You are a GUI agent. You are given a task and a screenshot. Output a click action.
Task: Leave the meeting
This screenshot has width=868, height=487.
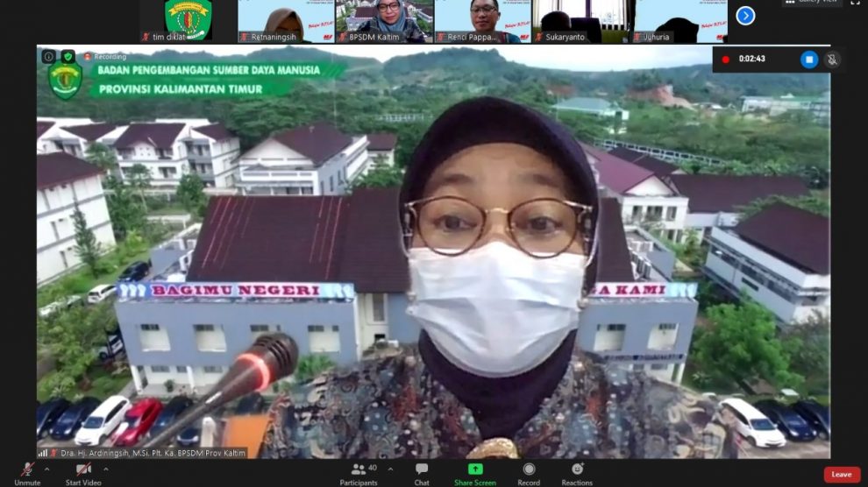(x=841, y=474)
